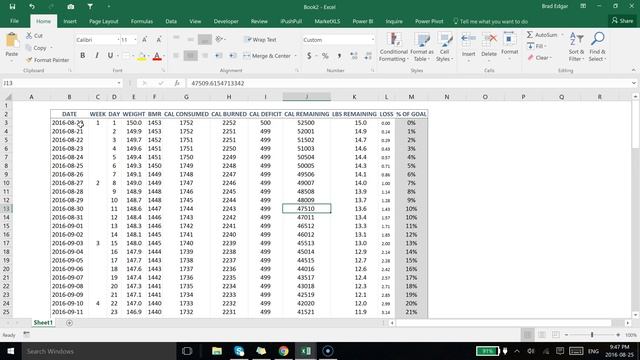Apply the Comma style format
The height and width of the screenshot is (360, 640).
point(339,56)
